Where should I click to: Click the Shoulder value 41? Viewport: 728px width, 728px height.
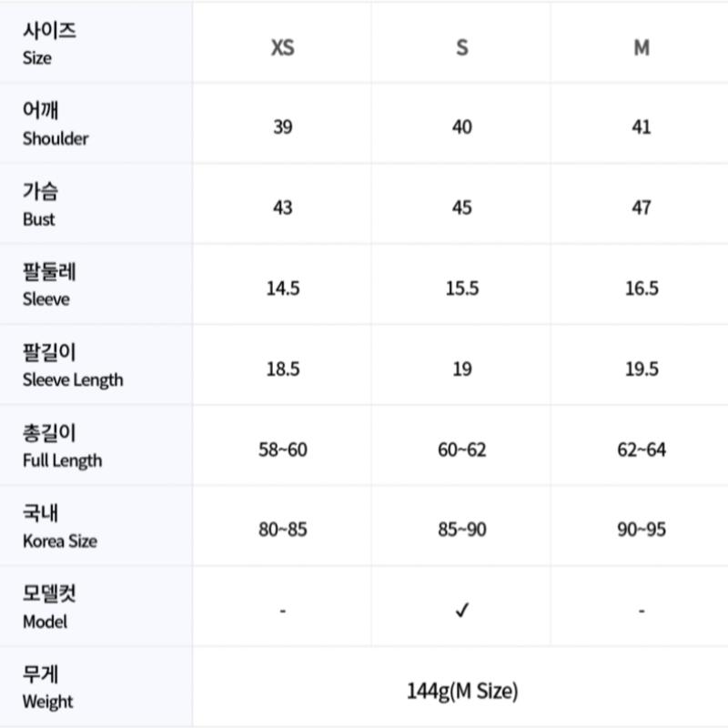click(642, 127)
